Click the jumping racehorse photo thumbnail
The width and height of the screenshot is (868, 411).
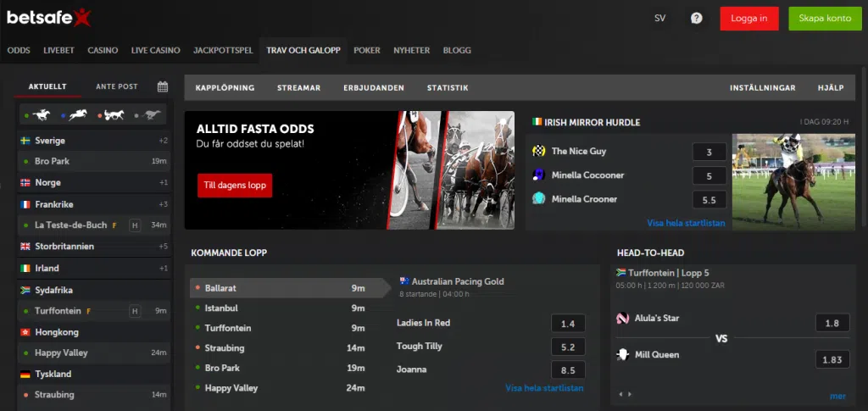pyautogui.click(x=793, y=181)
